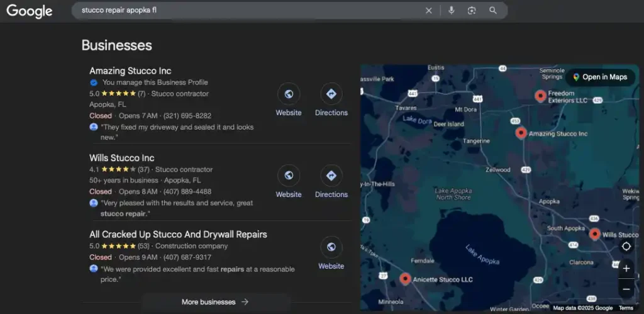The width and height of the screenshot is (644, 314).
Task: Open image search with camera lens icon
Action: pyautogui.click(x=472, y=11)
